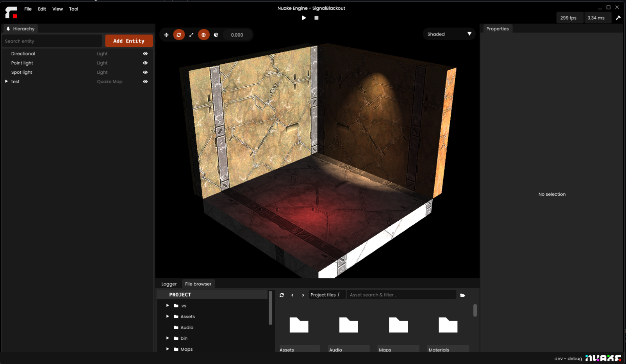Click the Search entity field
Screen dimensions: 626x364
click(52, 41)
